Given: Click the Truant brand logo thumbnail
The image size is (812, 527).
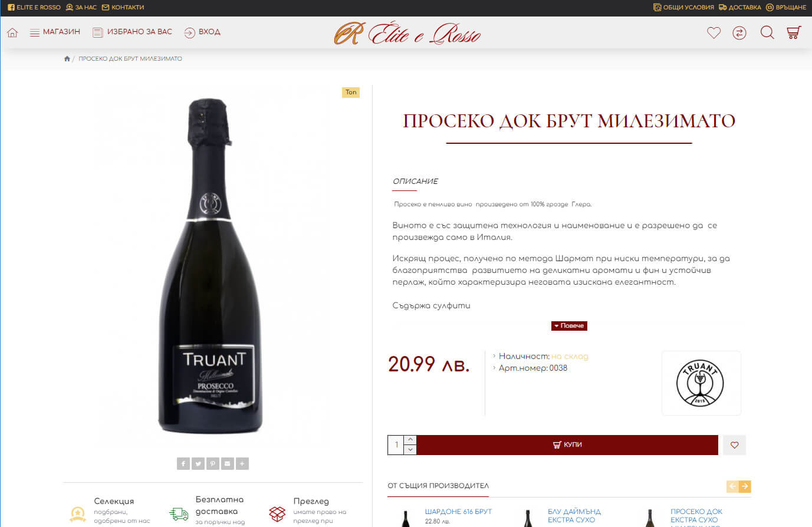Looking at the screenshot, I should (701, 383).
